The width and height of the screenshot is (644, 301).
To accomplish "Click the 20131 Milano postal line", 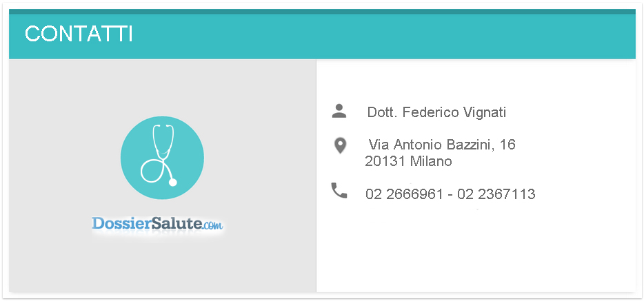I will [408, 162].
